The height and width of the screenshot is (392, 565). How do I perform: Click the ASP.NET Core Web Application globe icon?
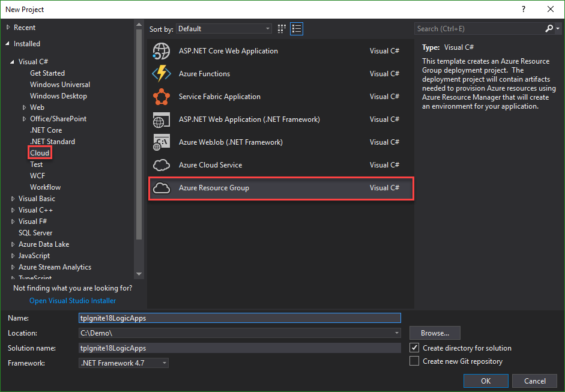pyautogui.click(x=162, y=51)
